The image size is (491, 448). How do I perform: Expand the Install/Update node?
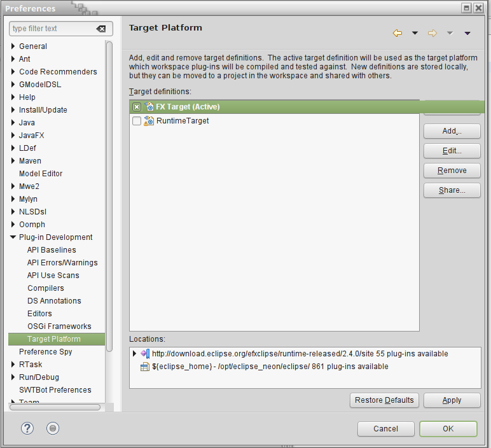[x=13, y=110]
